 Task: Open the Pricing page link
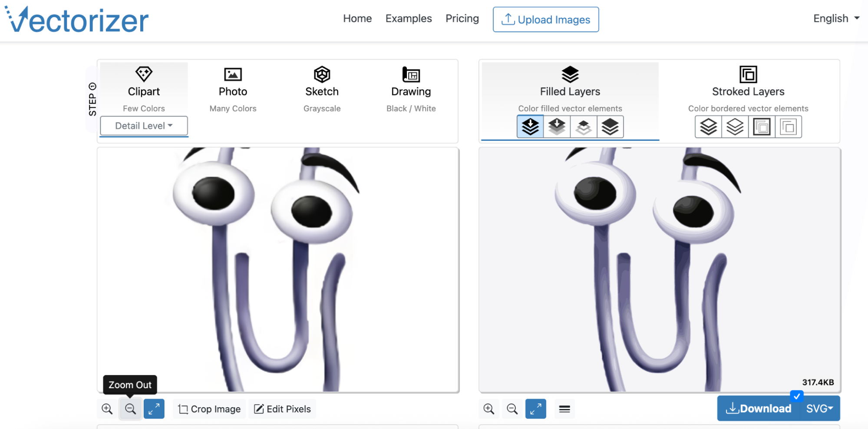point(462,19)
